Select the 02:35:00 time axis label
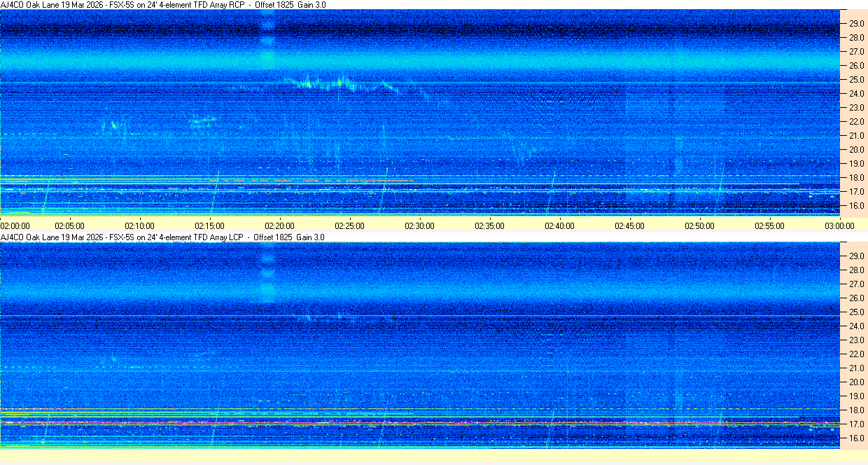Image resolution: width=868 pixels, height=465 pixels. point(489,226)
